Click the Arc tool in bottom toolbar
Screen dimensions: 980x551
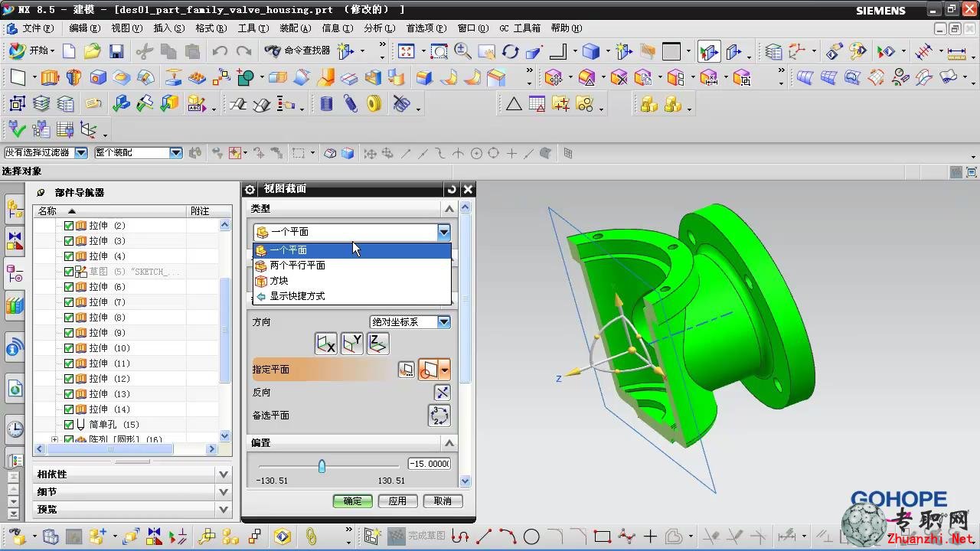click(x=507, y=536)
